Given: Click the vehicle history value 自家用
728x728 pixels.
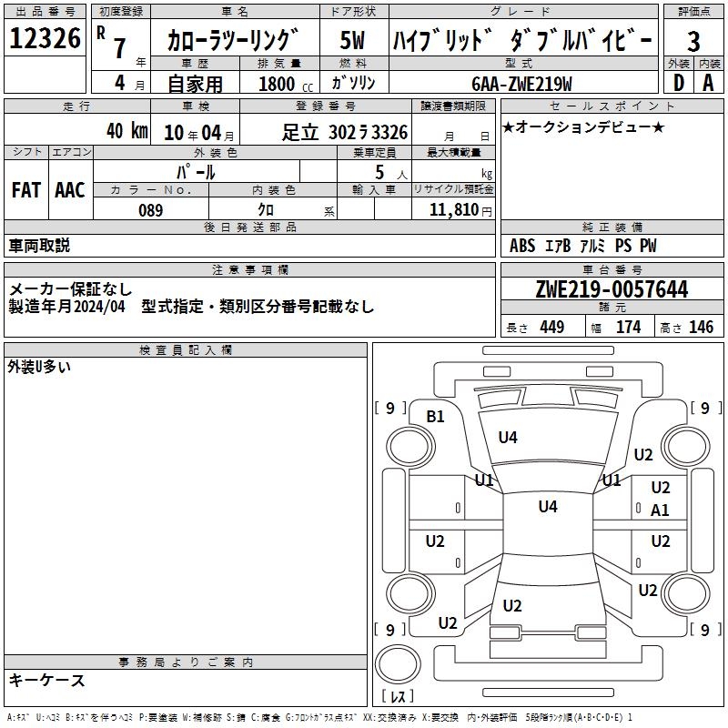Looking at the screenshot, I should [195, 84].
